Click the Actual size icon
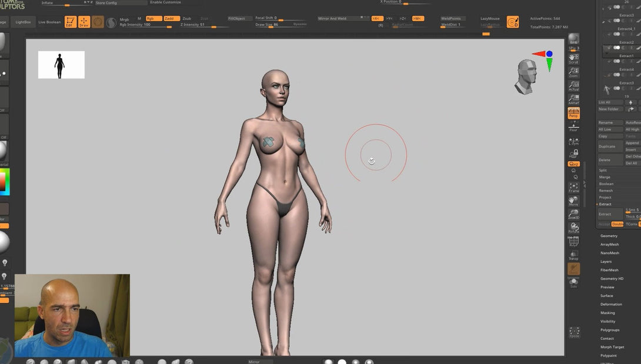The width and height of the screenshot is (641, 364). (x=573, y=86)
